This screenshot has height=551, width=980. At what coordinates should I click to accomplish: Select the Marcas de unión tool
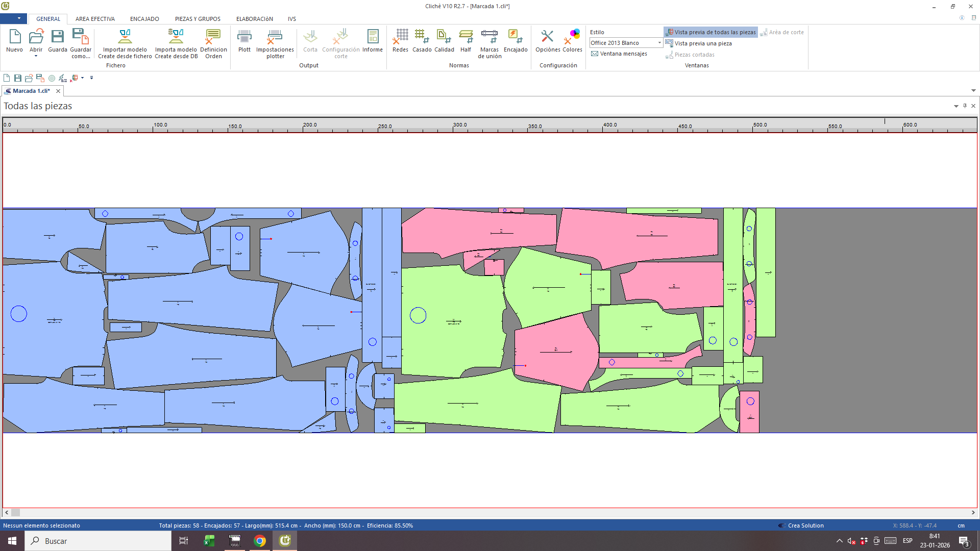pyautogui.click(x=489, y=37)
